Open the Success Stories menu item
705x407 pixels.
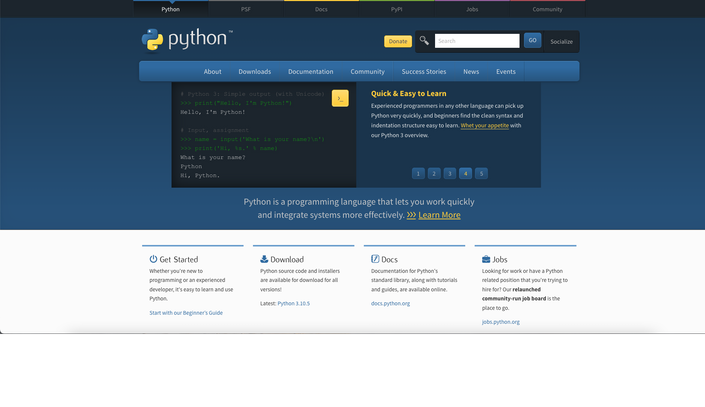pyautogui.click(x=424, y=72)
